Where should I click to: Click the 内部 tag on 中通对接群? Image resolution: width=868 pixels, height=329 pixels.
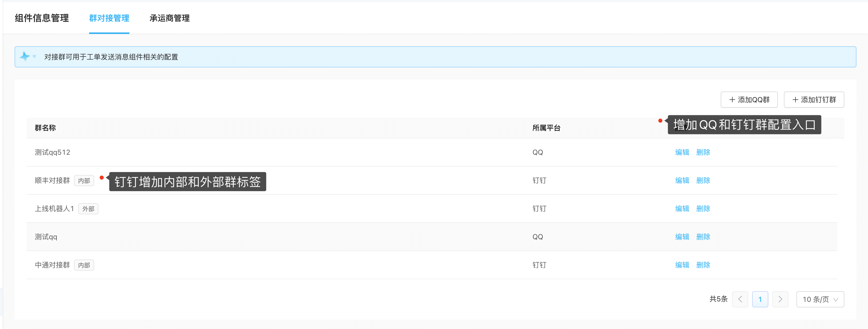coord(84,265)
